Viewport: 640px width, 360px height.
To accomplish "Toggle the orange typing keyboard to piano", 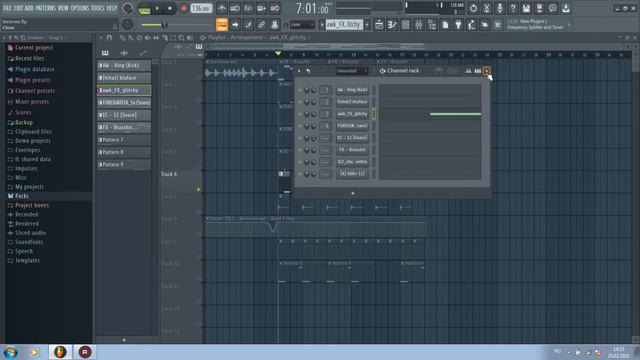I will tap(222, 24).
